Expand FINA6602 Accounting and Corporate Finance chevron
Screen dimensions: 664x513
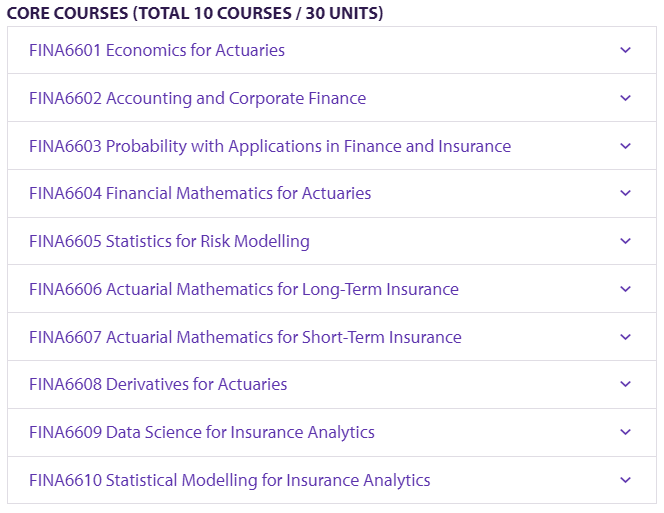[625, 98]
